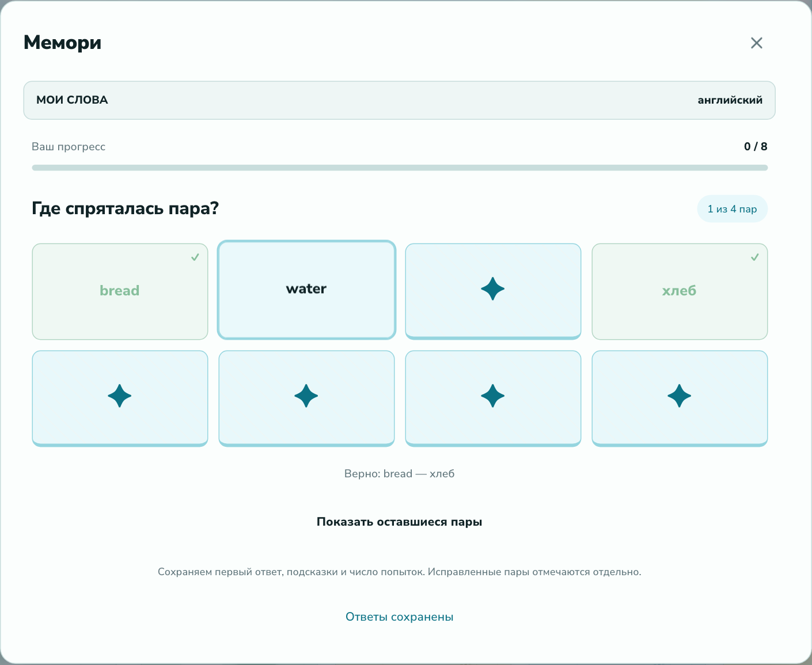Click the МОИ СЛОВА label
Screen dimensions: 812x665
pyautogui.click(x=72, y=100)
